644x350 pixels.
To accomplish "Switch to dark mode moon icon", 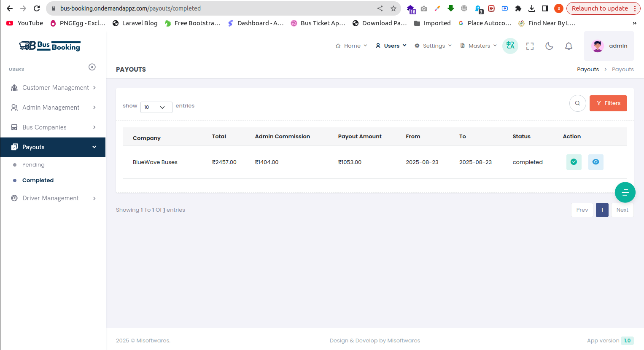I will pos(549,46).
